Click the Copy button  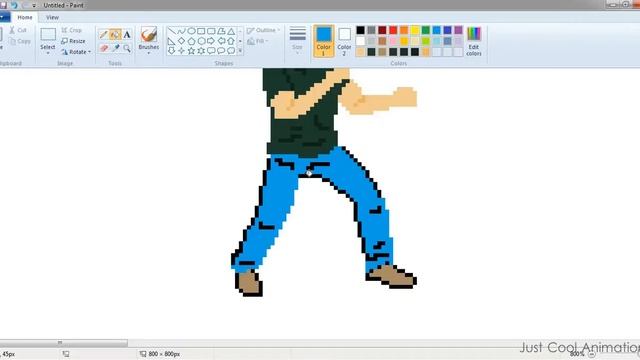pyautogui.click(x=20, y=41)
